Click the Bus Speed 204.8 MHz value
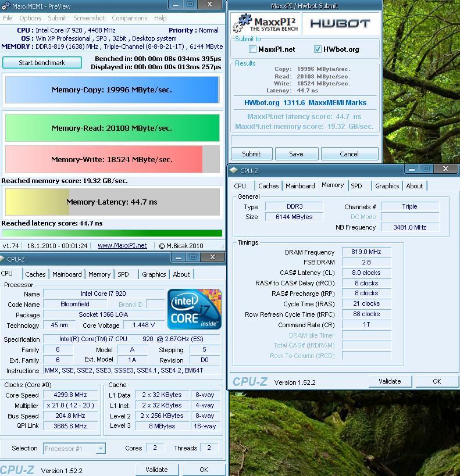 (x=70, y=416)
